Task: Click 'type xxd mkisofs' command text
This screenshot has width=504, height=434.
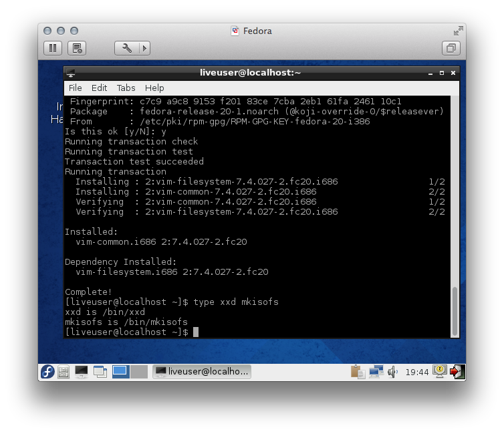Action: tap(236, 302)
